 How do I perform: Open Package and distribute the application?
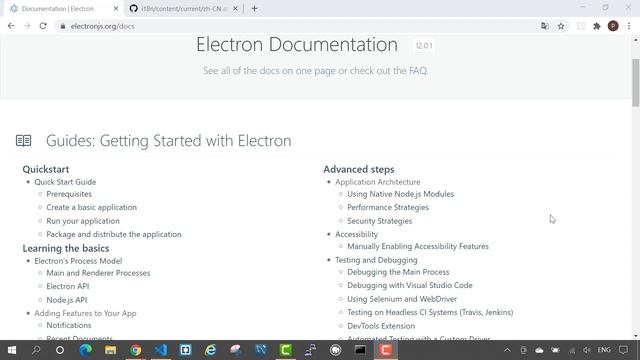pos(114,234)
